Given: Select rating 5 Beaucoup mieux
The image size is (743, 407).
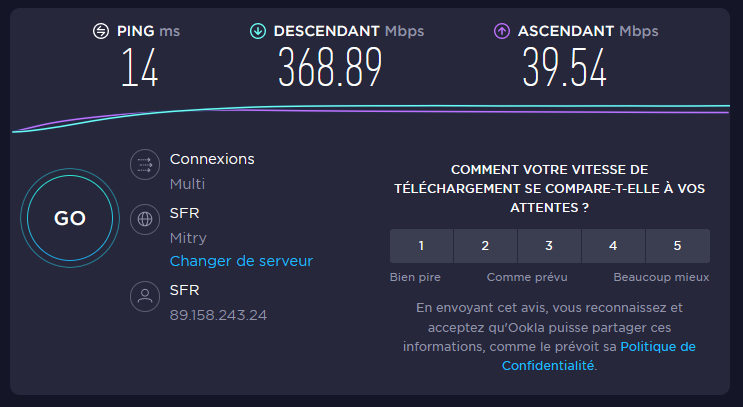Looking at the screenshot, I should point(677,246).
